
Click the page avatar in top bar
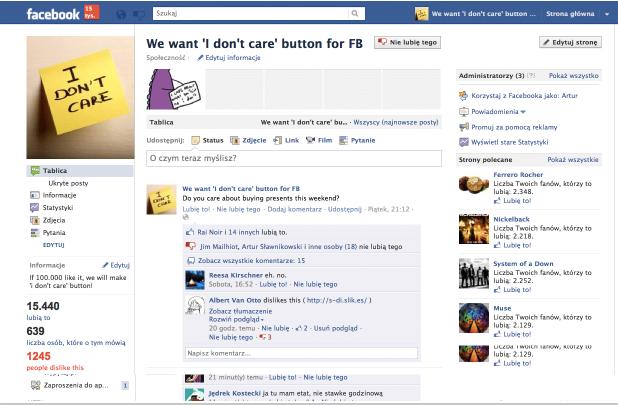click(x=421, y=14)
